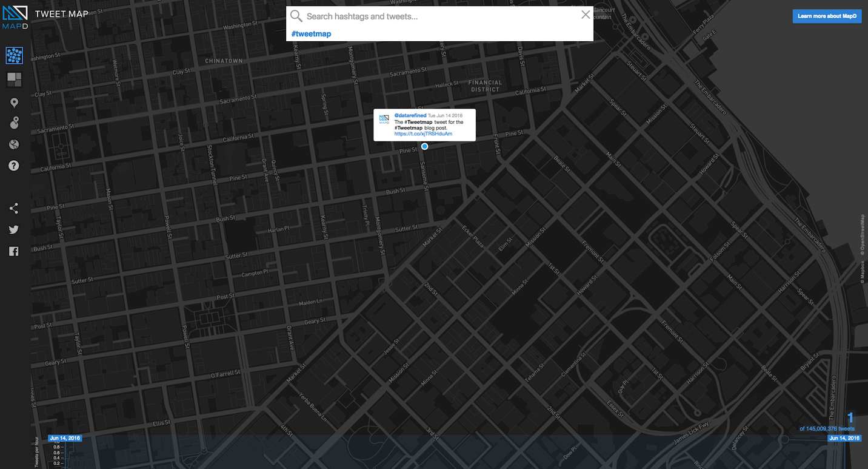Click the location pin icon in sidebar
This screenshot has width=868, height=469.
(15, 103)
